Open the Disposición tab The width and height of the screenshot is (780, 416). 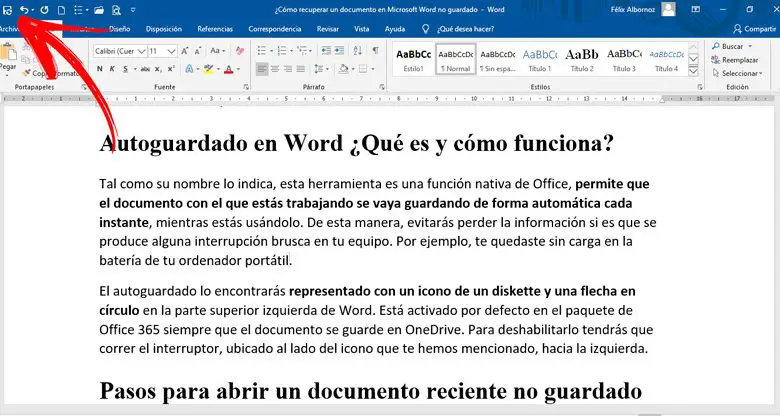[x=164, y=29]
